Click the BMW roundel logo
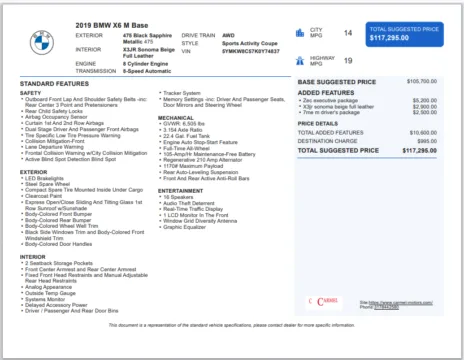 pyautogui.click(x=42, y=42)
